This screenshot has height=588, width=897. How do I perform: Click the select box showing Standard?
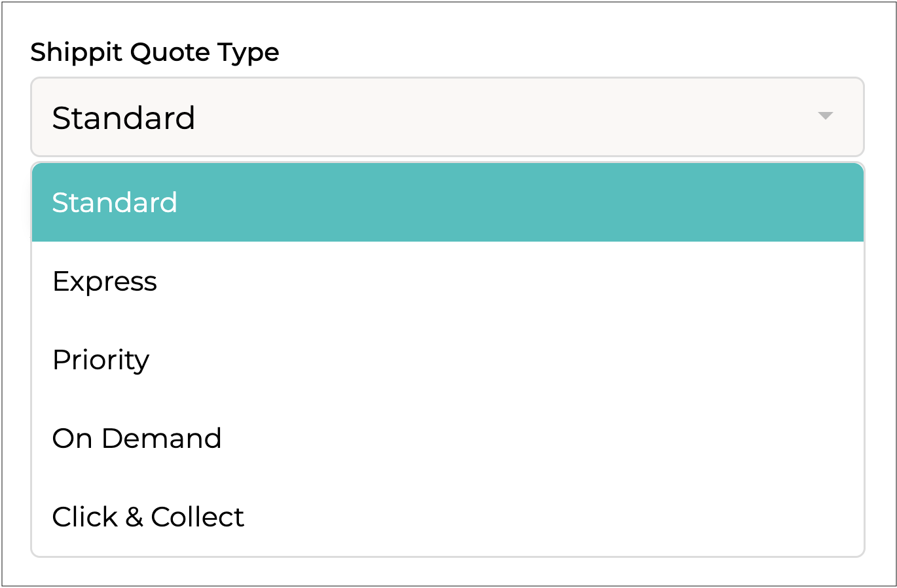[447, 117]
